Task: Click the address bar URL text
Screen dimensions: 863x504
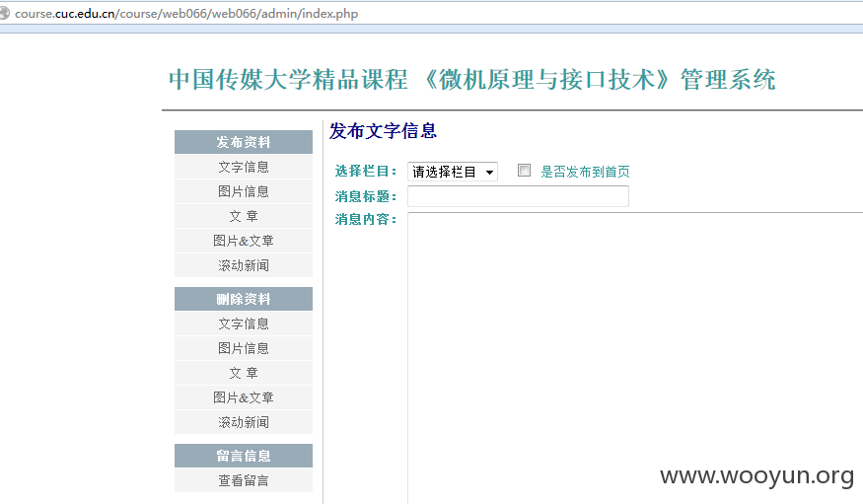Action: point(186,13)
